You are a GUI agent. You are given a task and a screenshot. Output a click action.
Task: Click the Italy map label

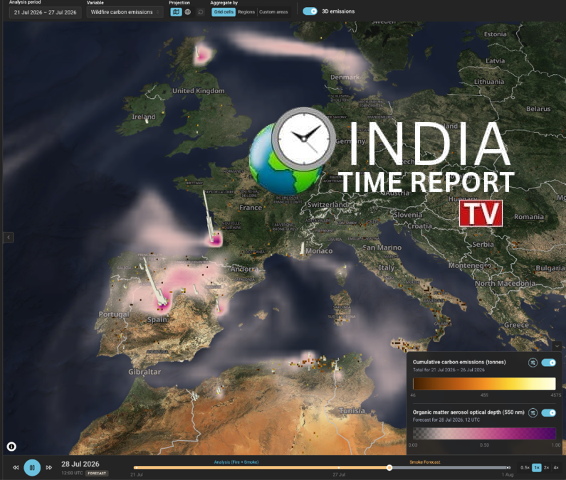(386, 268)
